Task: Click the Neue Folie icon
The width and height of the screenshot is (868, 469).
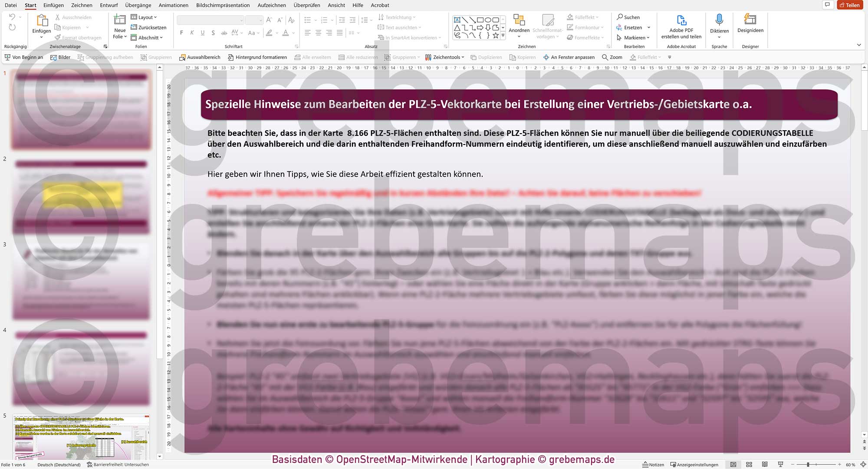Action: (119, 20)
